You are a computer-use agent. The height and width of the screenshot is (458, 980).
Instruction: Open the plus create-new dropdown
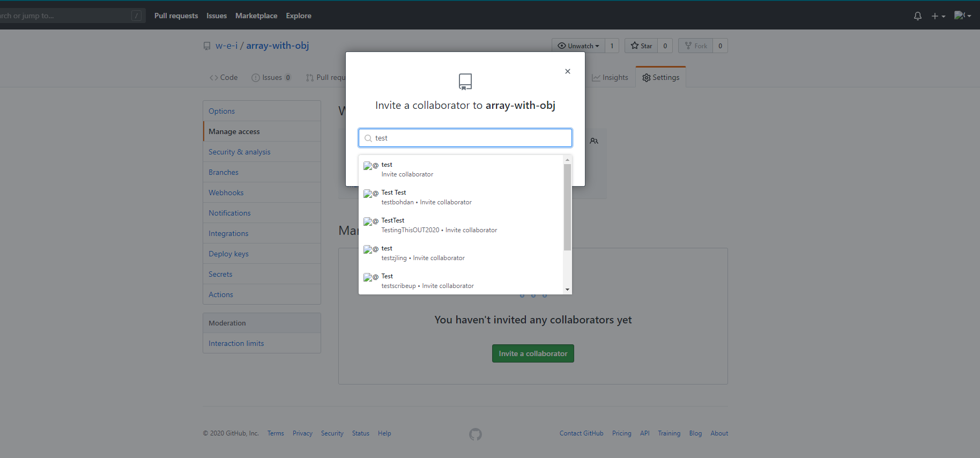coord(938,16)
